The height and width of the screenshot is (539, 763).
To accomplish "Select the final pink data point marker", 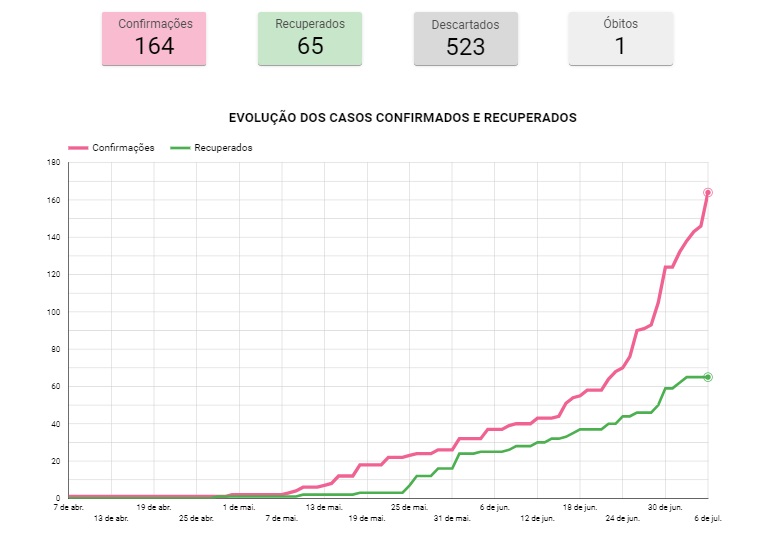I will tap(707, 192).
